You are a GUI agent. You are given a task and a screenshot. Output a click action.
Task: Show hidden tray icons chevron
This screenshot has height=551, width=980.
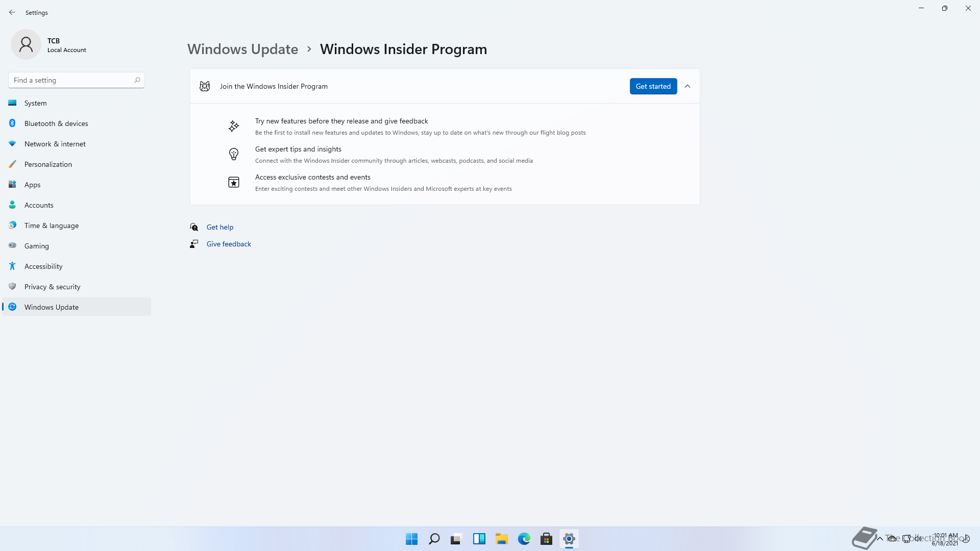pyautogui.click(x=880, y=538)
